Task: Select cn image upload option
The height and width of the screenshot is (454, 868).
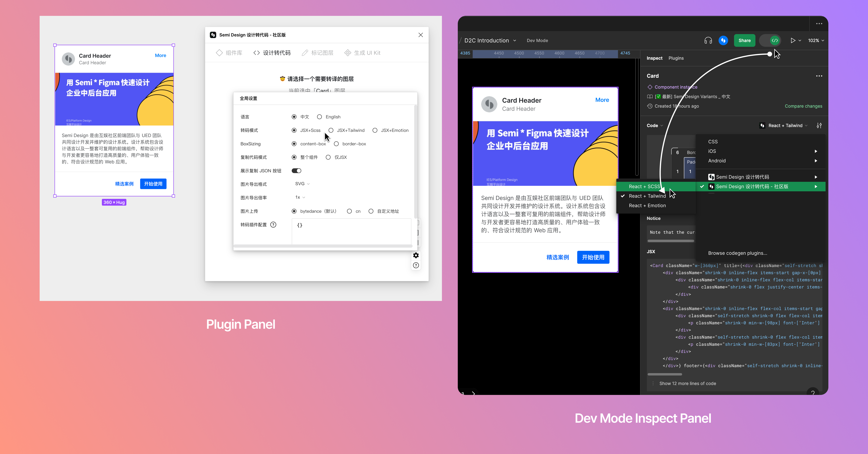Action: 349,211
